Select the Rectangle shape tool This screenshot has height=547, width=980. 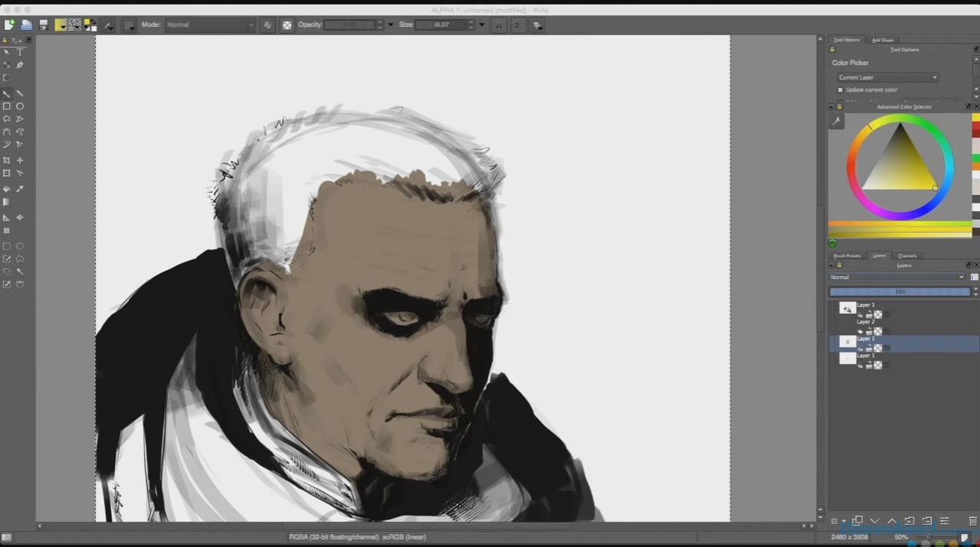tap(7, 106)
